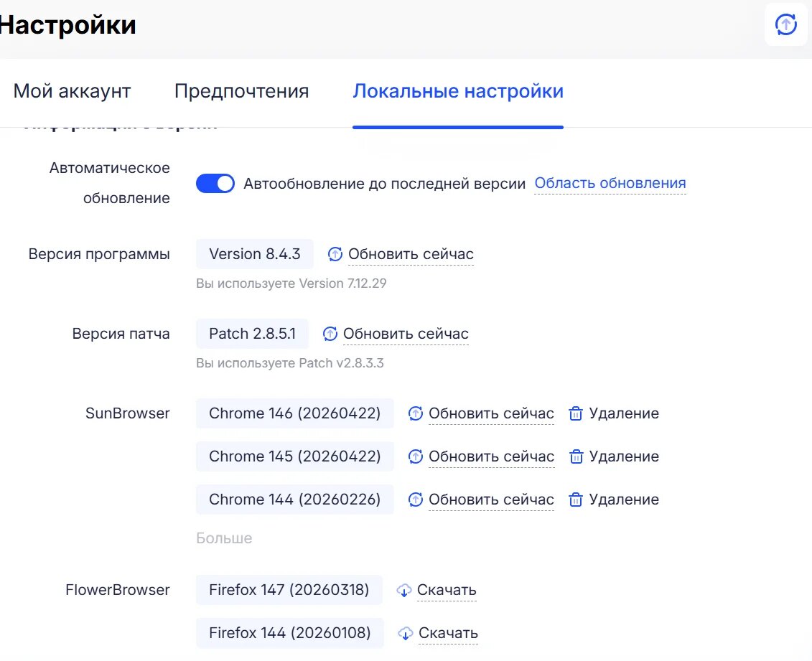Click trash icon for Chrome 146 row

(x=576, y=413)
